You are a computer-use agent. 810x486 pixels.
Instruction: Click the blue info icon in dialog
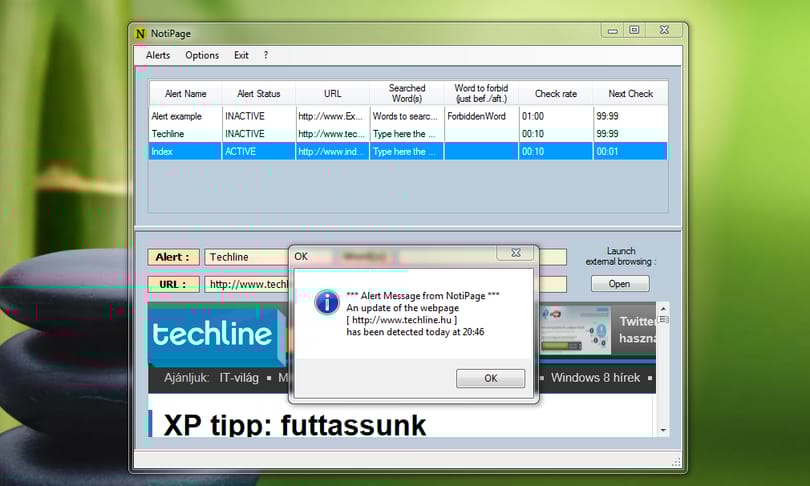(327, 302)
